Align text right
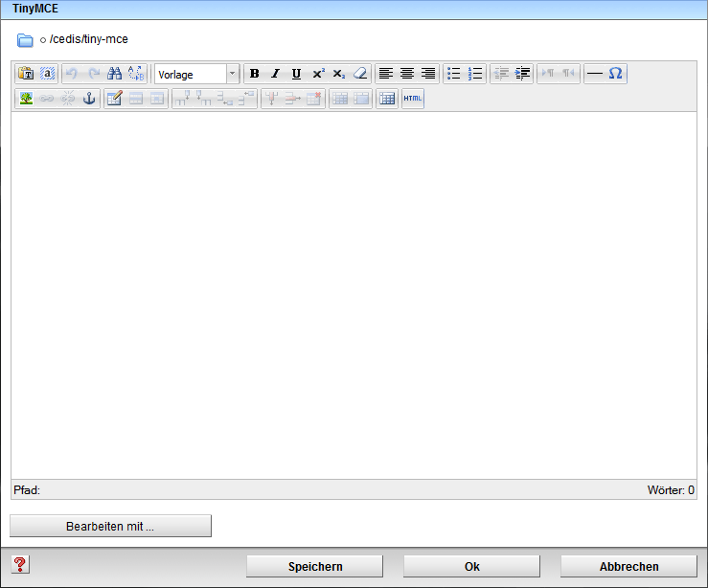 point(427,74)
